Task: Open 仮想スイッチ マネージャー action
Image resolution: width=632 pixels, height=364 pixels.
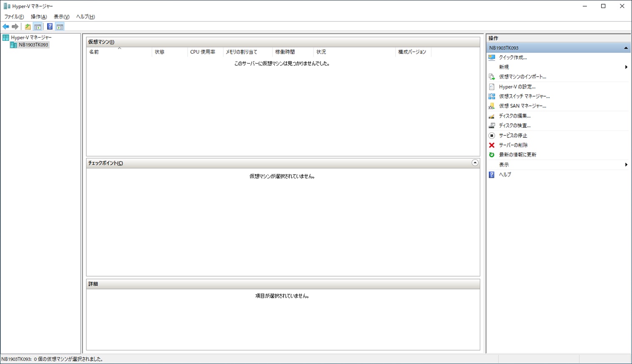Action: point(524,96)
